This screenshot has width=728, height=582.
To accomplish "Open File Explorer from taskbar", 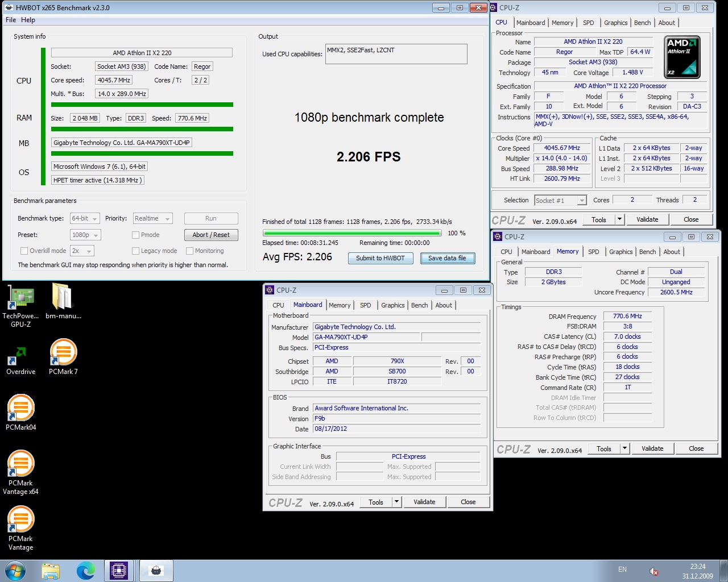I will click(51, 571).
